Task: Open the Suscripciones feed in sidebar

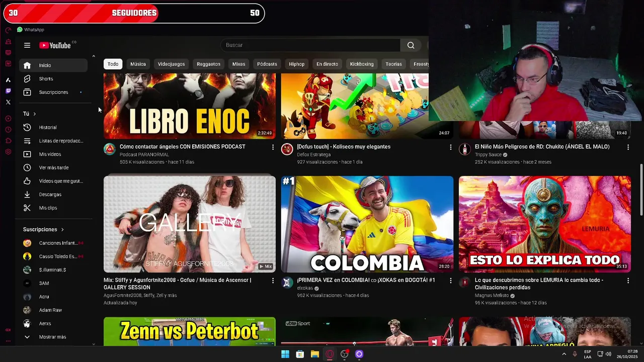Action: click(x=53, y=93)
